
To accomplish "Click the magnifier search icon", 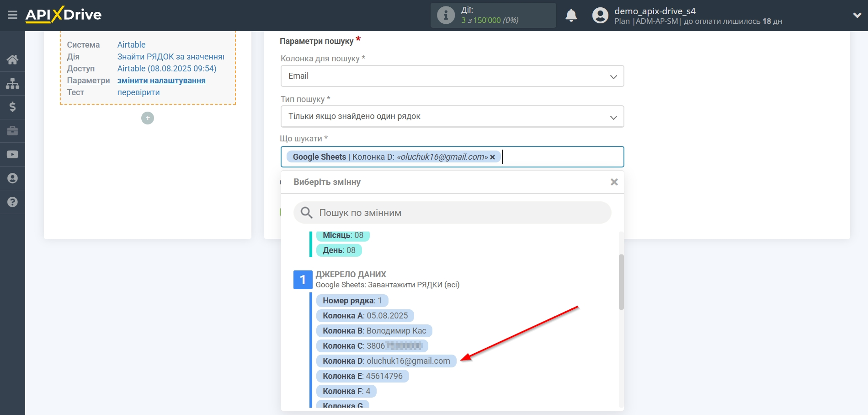I will point(306,212).
